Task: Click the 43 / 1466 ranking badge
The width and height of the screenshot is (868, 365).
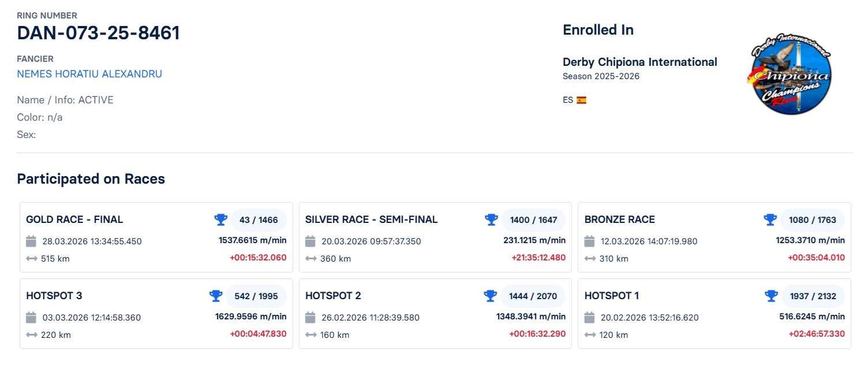Action: point(257,219)
